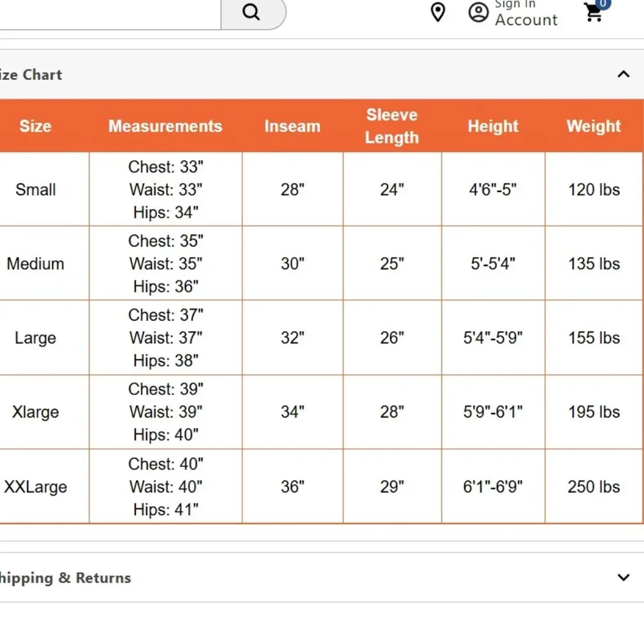
Task: Click the Measurements column header
Action: (x=165, y=126)
